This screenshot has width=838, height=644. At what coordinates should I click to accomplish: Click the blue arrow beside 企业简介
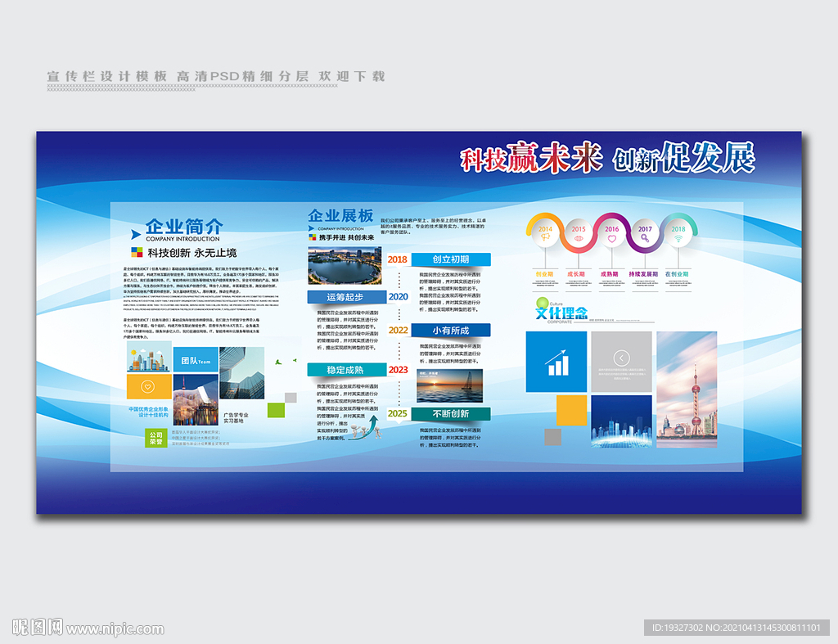[x=136, y=234]
